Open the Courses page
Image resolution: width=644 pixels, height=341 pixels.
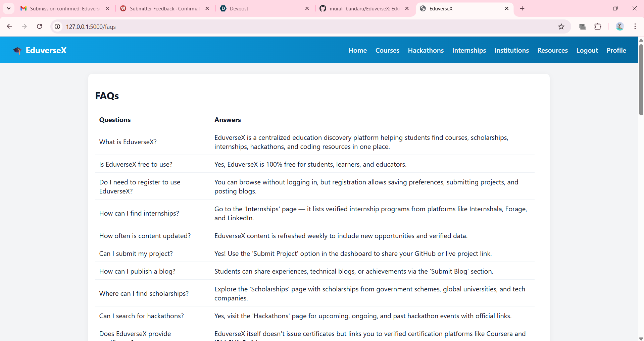(387, 50)
